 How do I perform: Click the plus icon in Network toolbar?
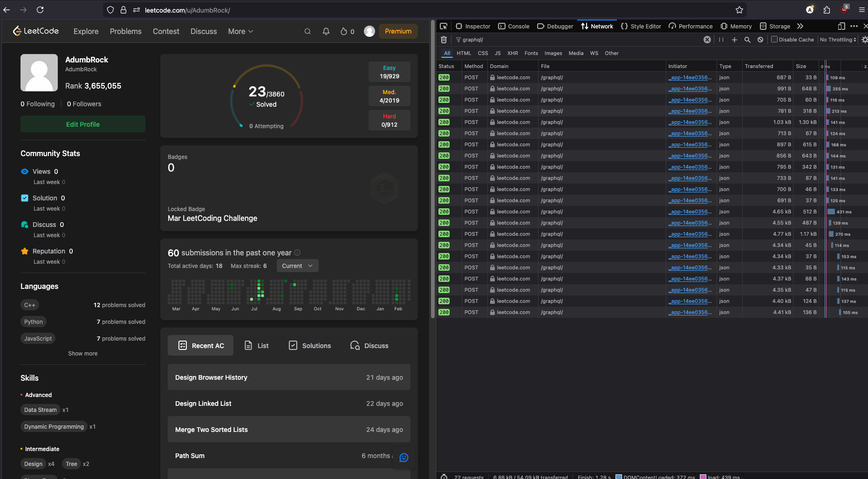734,40
